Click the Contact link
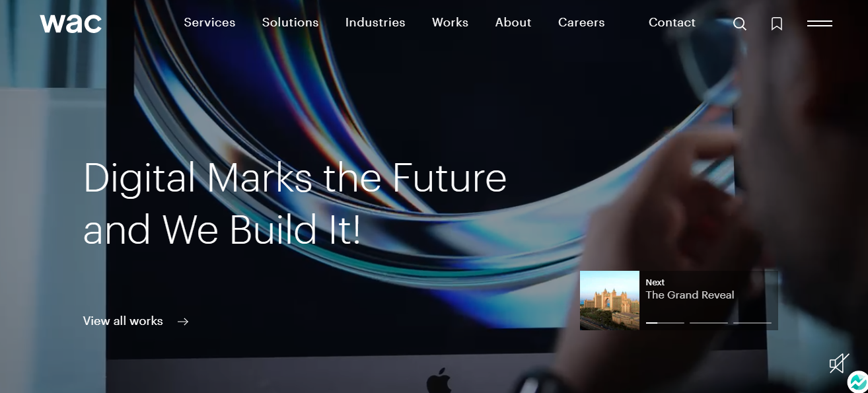Image resolution: width=868 pixels, height=393 pixels. pos(672,22)
